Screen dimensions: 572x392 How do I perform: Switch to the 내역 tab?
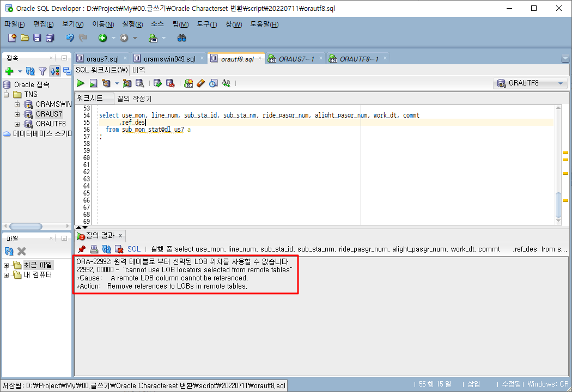138,70
